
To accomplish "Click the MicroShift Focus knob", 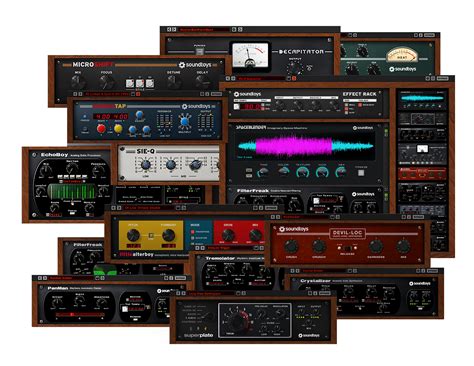I will tap(106, 82).
